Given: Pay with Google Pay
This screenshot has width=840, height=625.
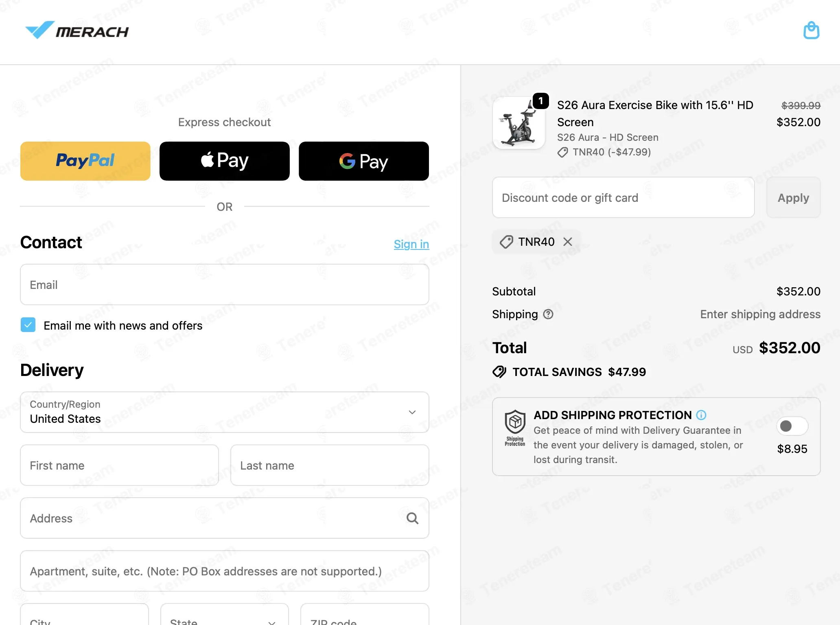Looking at the screenshot, I should point(364,161).
